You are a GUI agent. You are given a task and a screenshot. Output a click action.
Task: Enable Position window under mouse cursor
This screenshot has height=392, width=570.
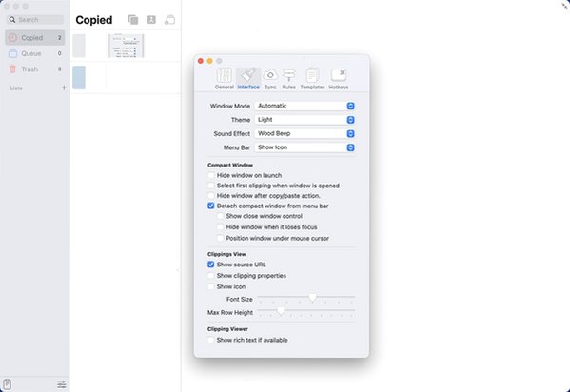click(221, 238)
